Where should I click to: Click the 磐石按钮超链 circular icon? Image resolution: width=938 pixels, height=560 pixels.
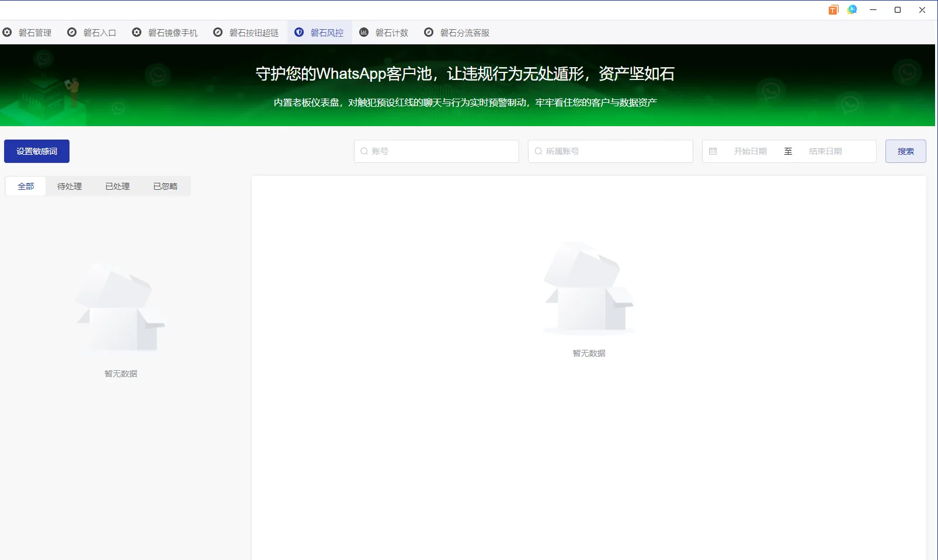click(x=218, y=32)
